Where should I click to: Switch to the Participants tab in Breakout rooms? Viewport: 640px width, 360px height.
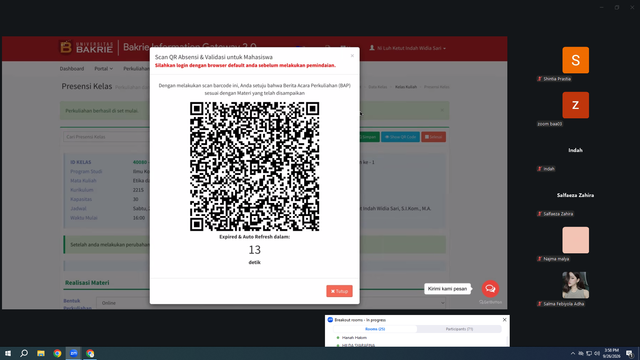pos(459,329)
